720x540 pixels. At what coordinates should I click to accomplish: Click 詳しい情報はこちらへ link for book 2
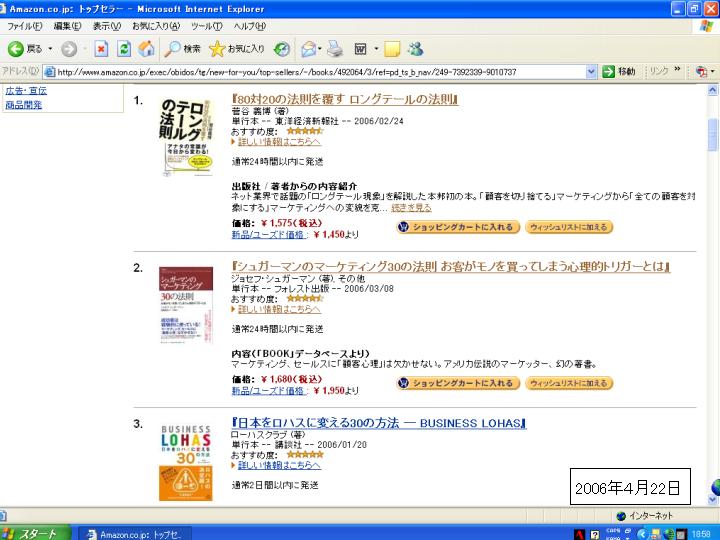pyautogui.click(x=279, y=309)
